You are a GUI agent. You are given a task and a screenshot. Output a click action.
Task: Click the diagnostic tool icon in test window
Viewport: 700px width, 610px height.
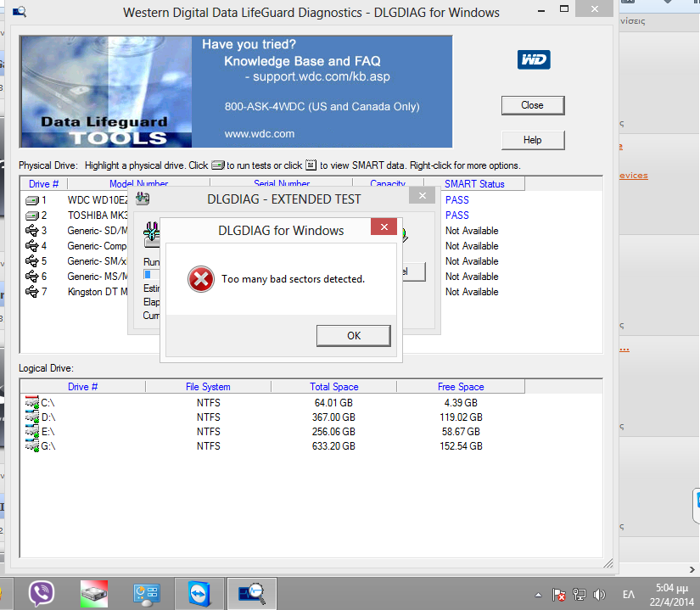pyautogui.click(x=152, y=234)
